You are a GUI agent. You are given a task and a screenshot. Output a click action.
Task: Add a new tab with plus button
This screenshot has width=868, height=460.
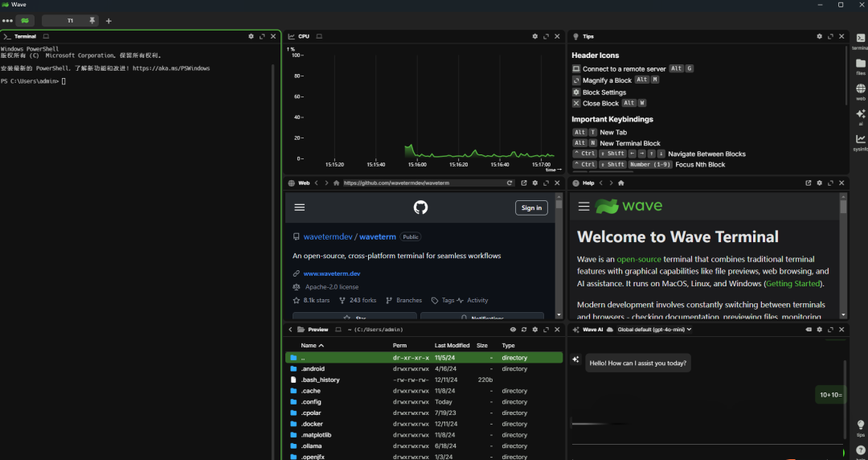pyautogui.click(x=109, y=21)
